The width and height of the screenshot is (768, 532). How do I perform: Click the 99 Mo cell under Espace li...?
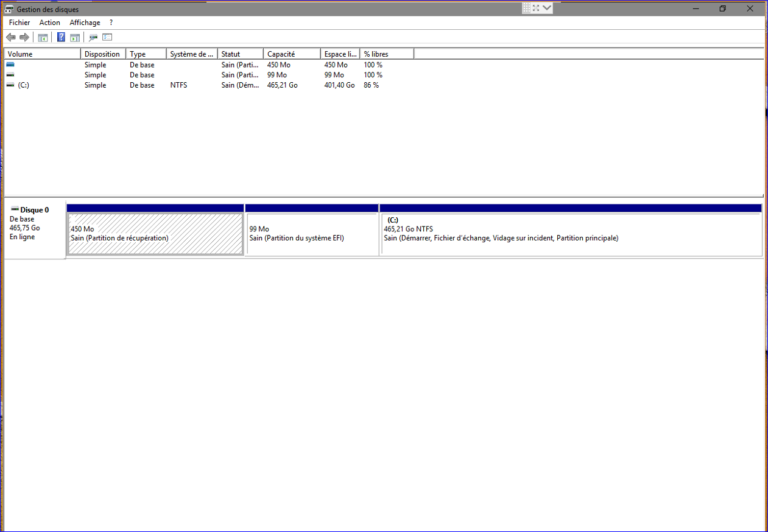334,75
